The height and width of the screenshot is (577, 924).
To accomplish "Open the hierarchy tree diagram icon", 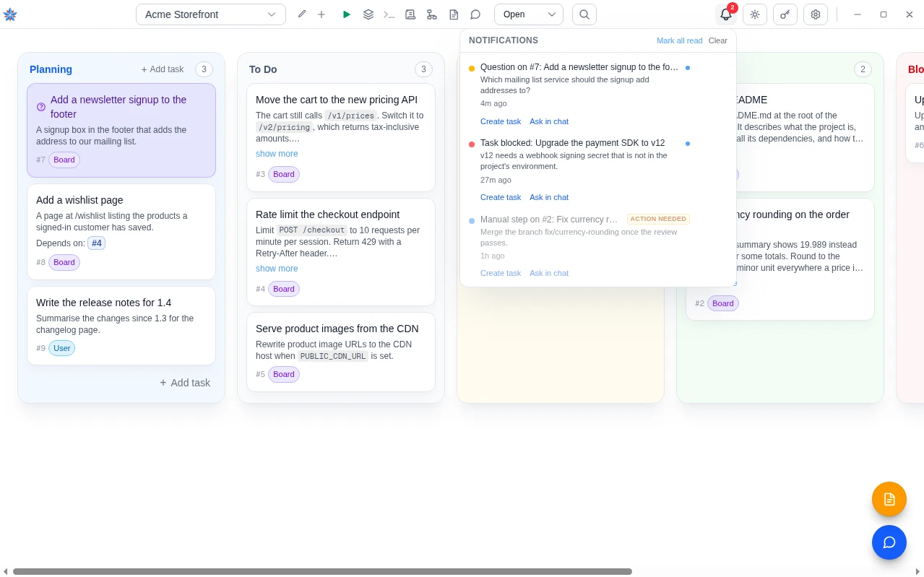I will (x=432, y=14).
